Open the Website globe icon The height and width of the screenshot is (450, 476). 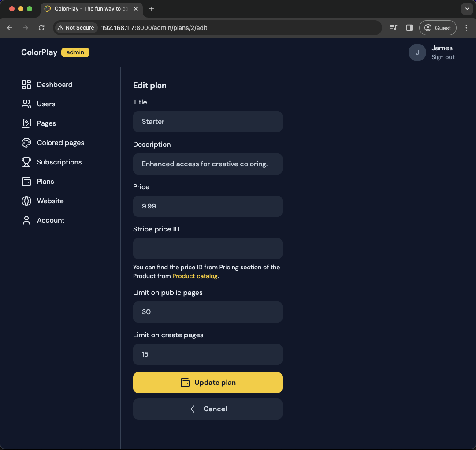coord(26,201)
